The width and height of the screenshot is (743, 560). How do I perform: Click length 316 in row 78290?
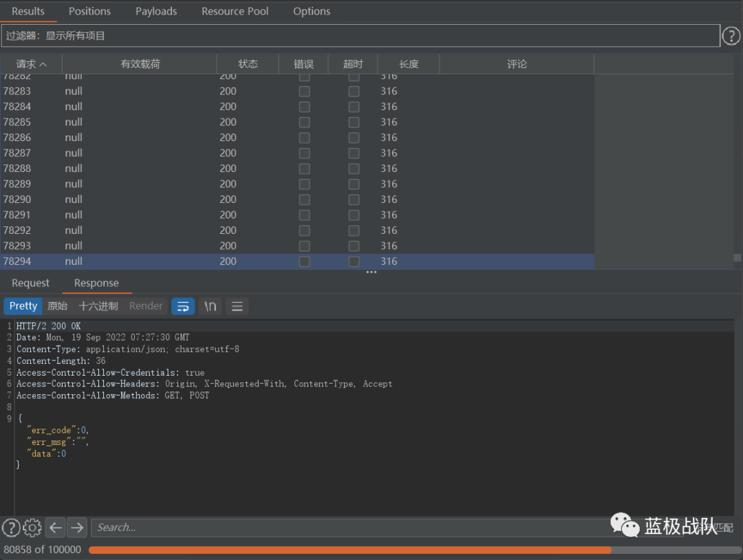pos(389,200)
